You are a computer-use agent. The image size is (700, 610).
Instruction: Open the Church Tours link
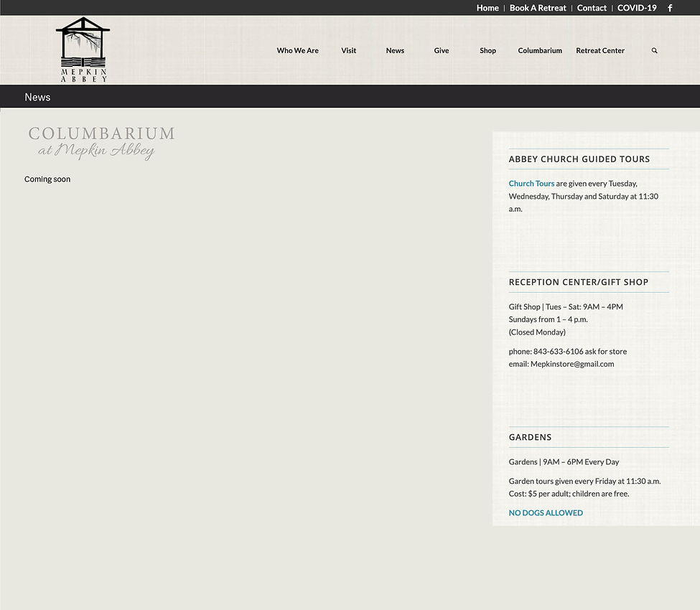[x=531, y=183]
